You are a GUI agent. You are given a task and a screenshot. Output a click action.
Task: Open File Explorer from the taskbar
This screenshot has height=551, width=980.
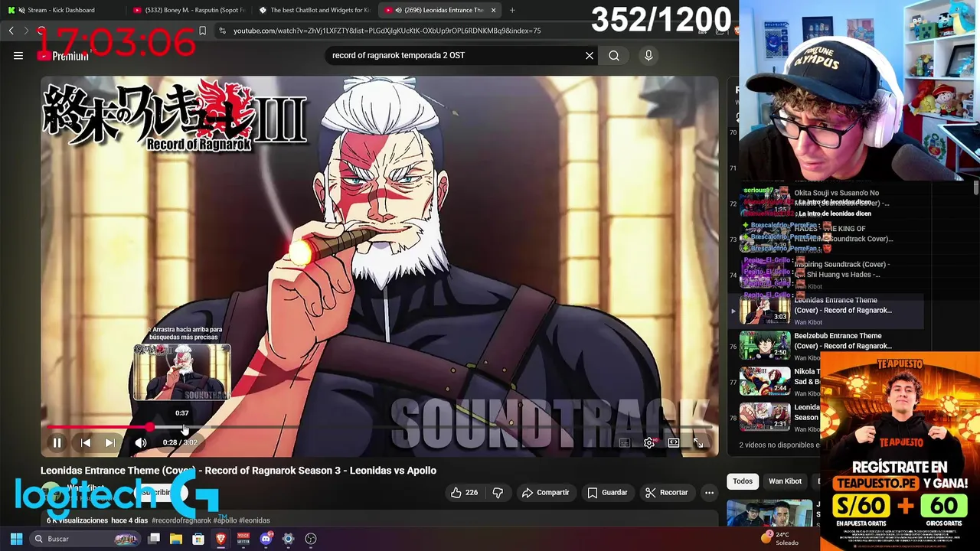coord(176,539)
